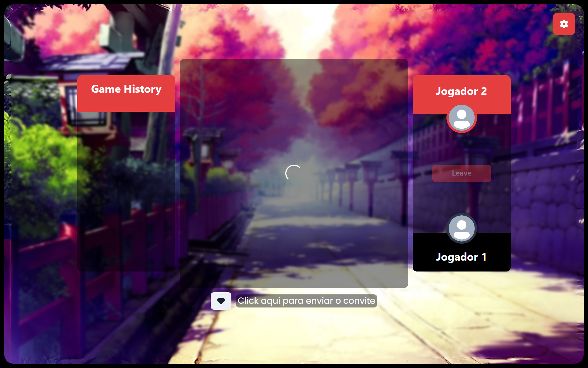This screenshot has width=588, height=368.
Task: Click the Jogador 1 name label
Action: coord(461,257)
